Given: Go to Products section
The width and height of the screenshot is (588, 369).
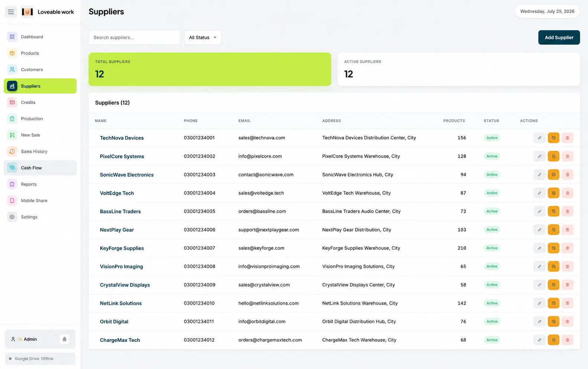Looking at the screenshot, I should pos(40,53).
